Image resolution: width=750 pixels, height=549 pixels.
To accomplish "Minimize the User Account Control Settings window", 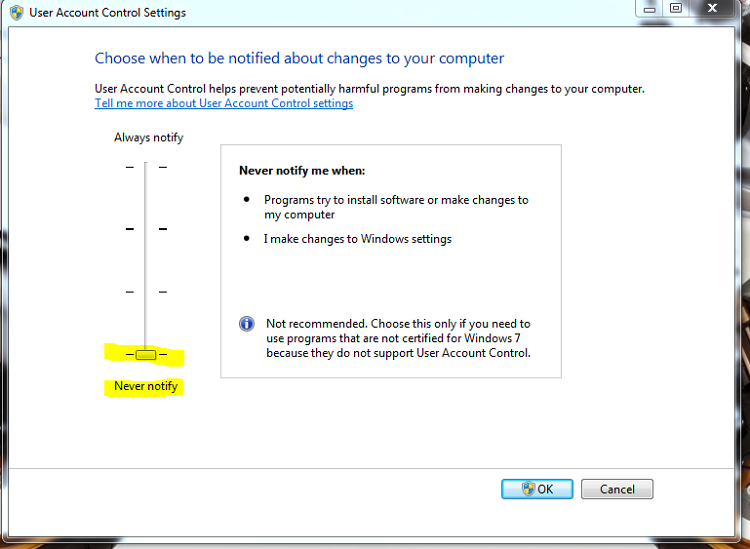I will point(650,8).
